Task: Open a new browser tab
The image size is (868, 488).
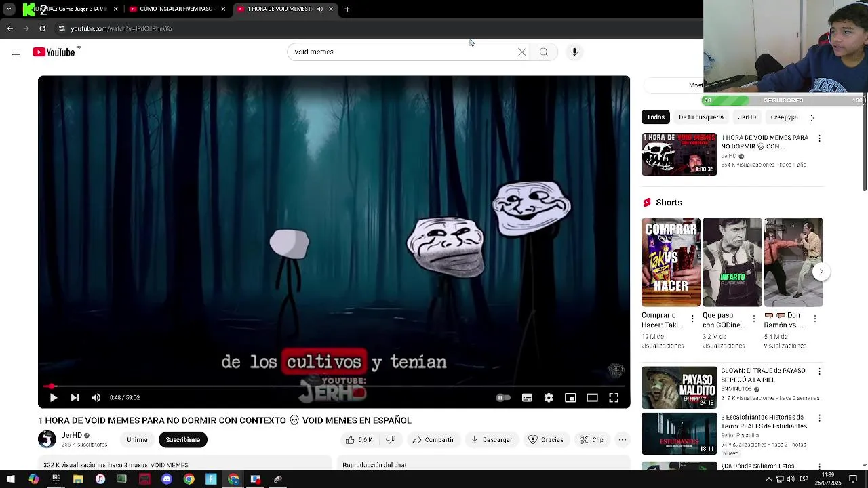Action: point(347,9)
